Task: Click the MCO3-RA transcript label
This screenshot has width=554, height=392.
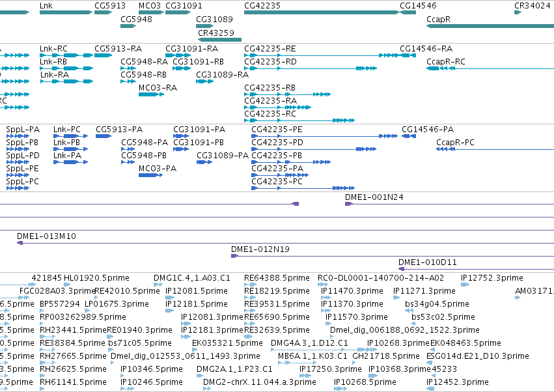Action: click(158, 88)
